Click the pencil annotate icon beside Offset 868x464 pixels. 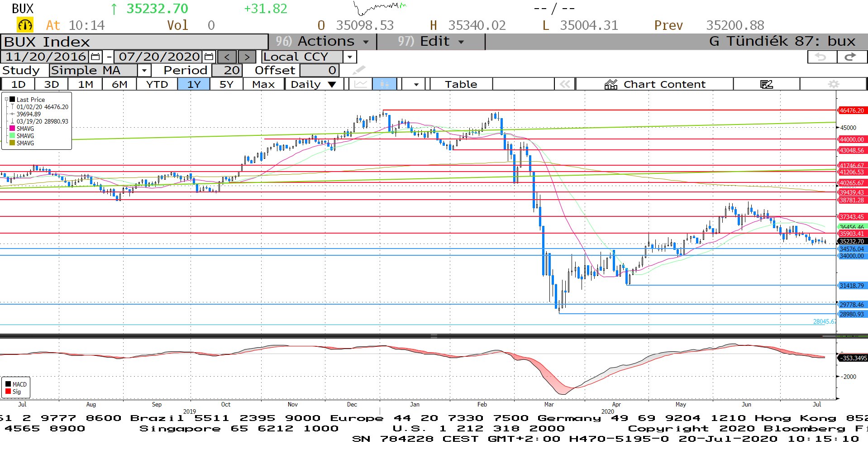pyautogui.click(x=359, y=70)
